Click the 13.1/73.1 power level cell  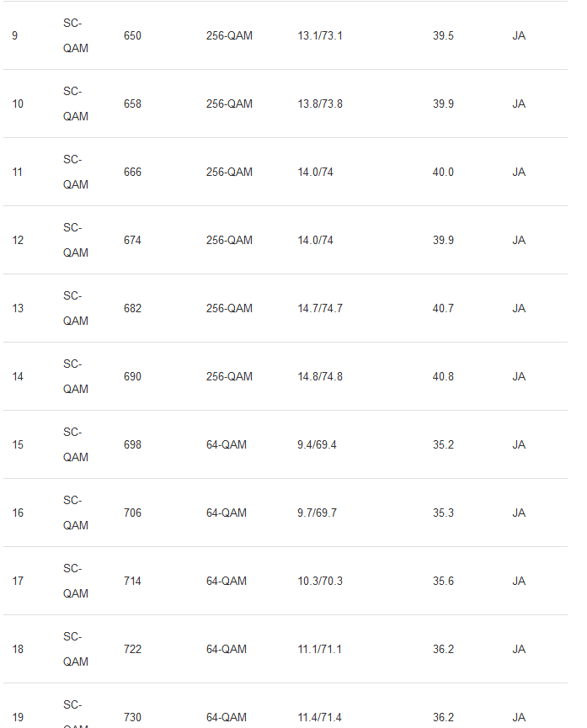(x=320, y=36)
